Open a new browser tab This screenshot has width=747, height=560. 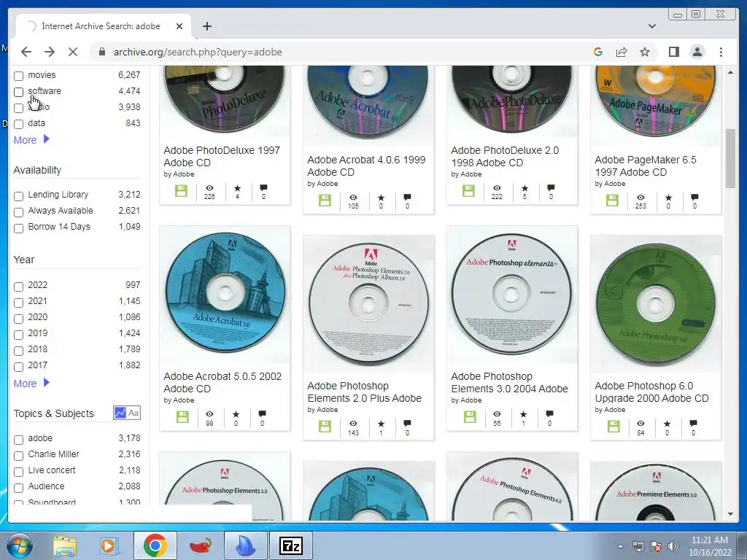[x=206, y=26]
